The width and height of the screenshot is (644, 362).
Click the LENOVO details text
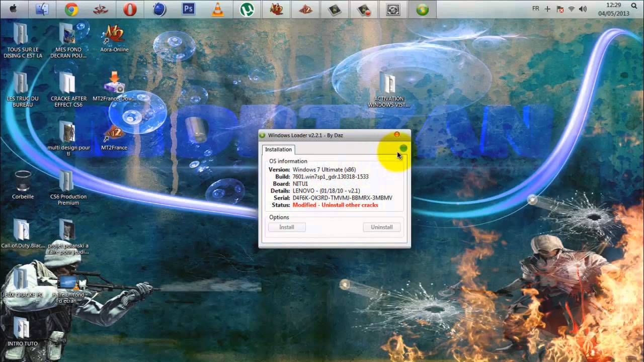click(x=326, y=191)
